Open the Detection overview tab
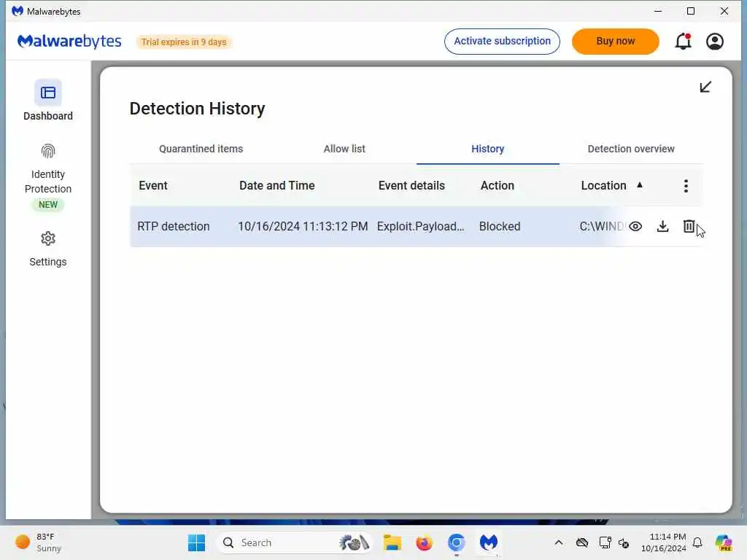 631,149
